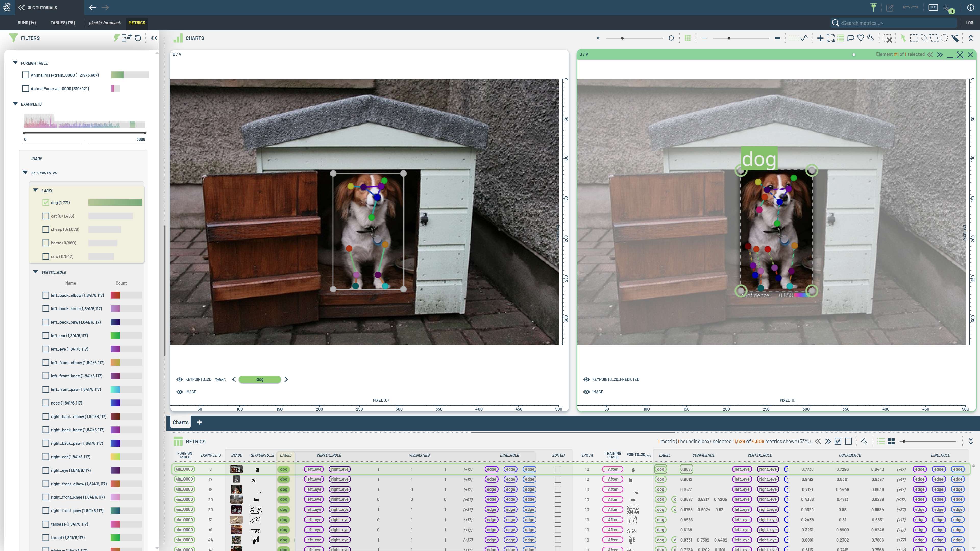This screenshot has height=551, width=980.
Task: Click the point size slider handle
Action: point(622,38)
